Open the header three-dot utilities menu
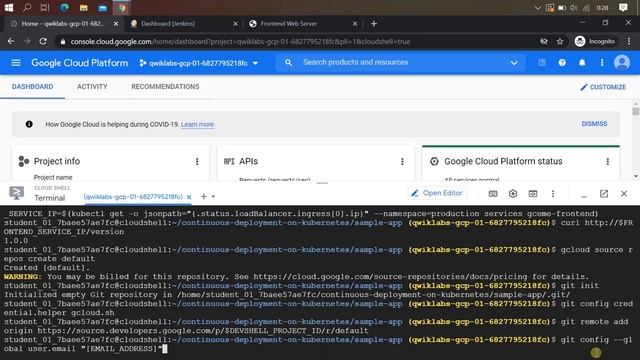The height and width of the screenshot is (360, 640). pos(602,63)
